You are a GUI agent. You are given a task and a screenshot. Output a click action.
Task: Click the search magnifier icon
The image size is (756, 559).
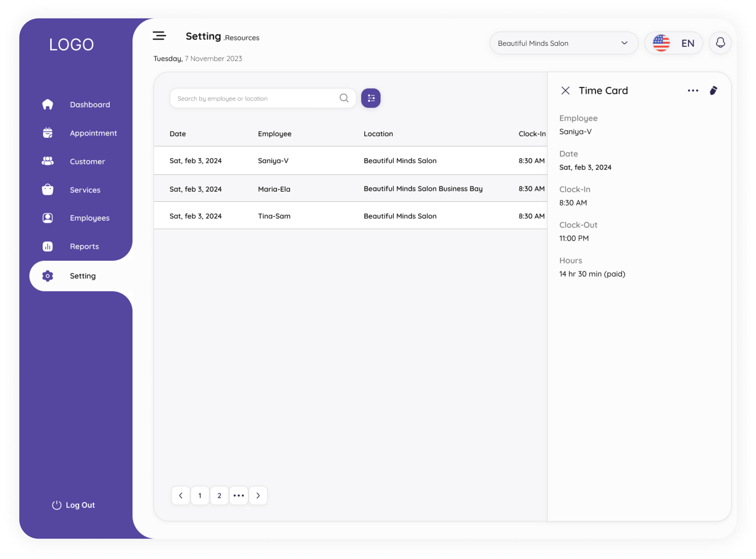(344, 98)
